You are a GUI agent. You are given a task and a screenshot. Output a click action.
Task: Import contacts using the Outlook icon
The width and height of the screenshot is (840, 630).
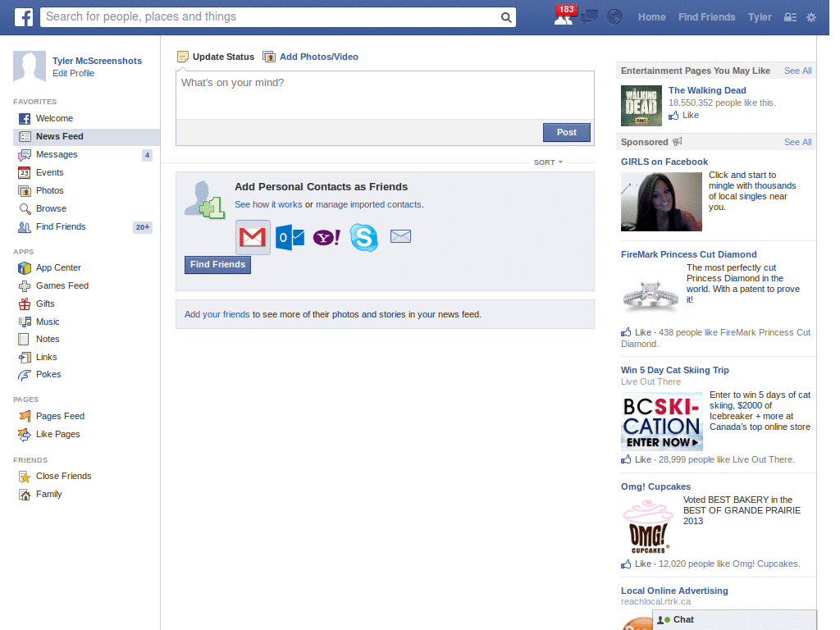click(x=290, y=237)
